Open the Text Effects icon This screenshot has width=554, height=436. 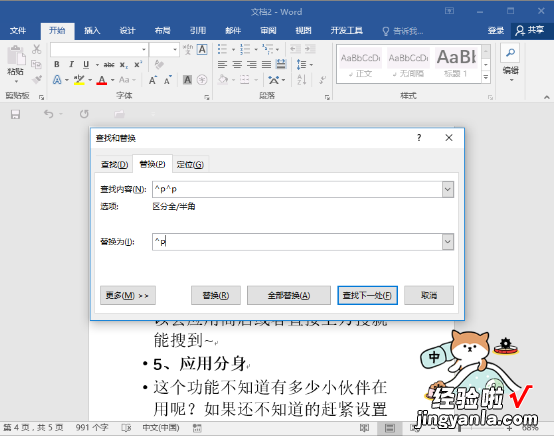point(57,80)
